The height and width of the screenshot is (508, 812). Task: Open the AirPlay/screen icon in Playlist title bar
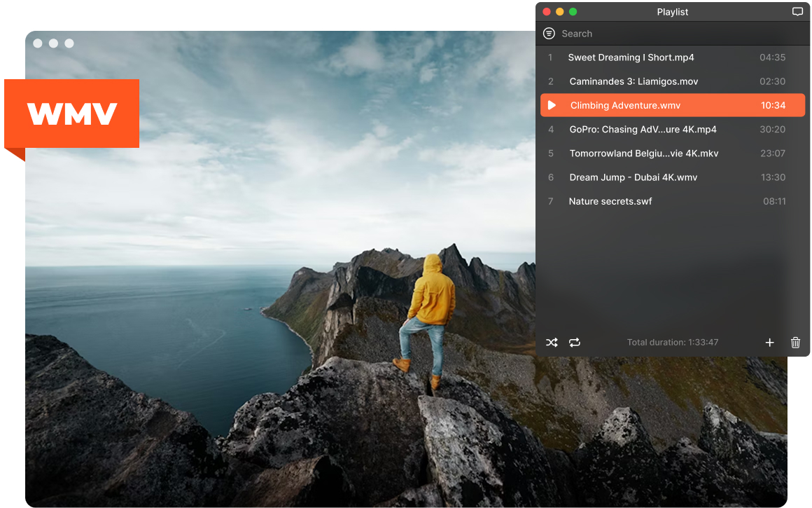click(x=797, y=12)
